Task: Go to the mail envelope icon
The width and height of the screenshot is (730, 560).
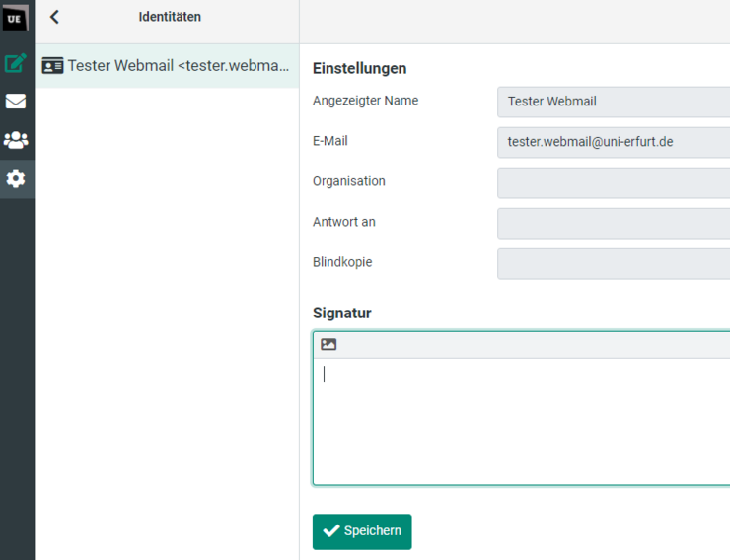Action: pos(16,102)
